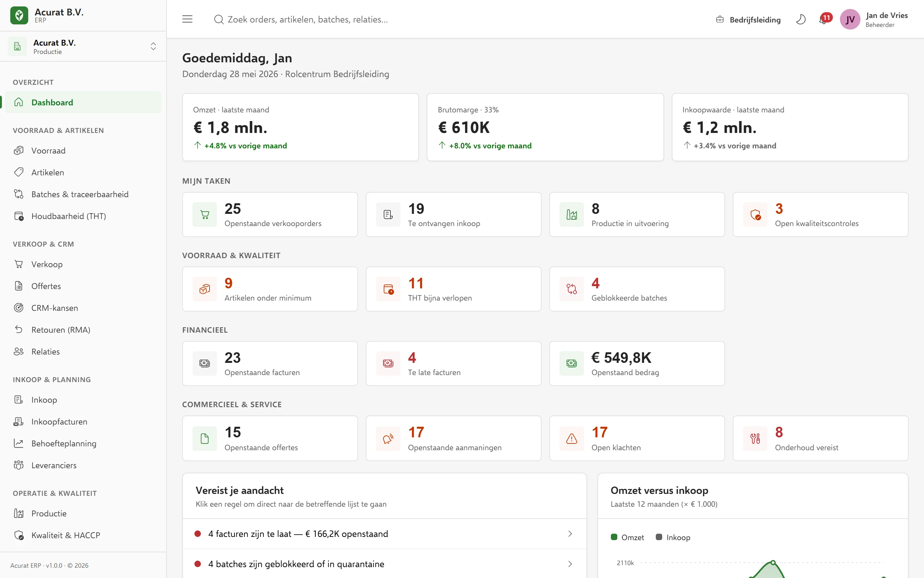Click icon on Te ontvangen inkoop tile
Viewport: 924px width, 578px height.
click(x=388, y=215)
